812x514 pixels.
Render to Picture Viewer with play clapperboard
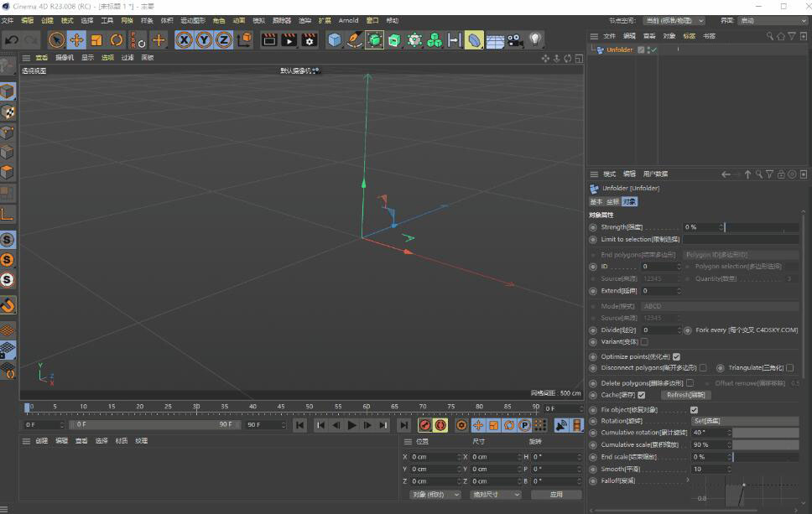(289, 40)
